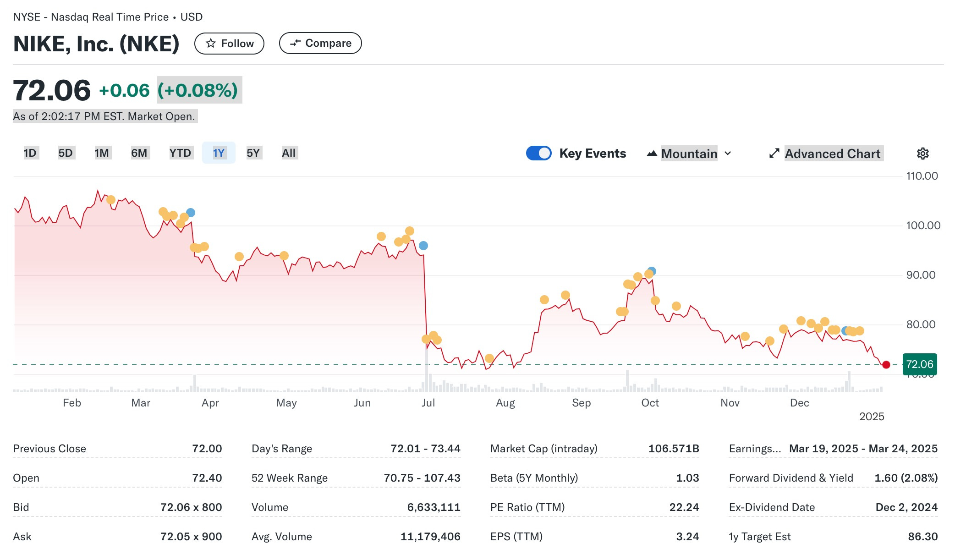Click the blue event marker near July
The height and width of the screenshot is (560, 955).
click(423, 246)
